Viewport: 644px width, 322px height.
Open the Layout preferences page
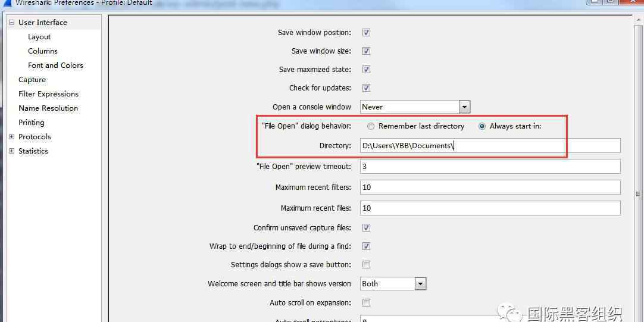(39, 37)
